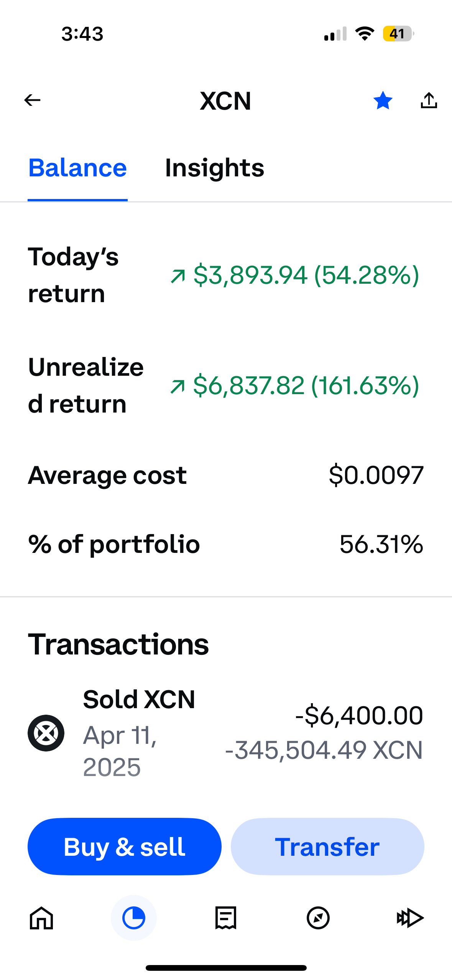Image resolution: width=452 pixels, height=980 pixels.
Task: Open the Home tab icon
Action: click(x=41, y=918)
